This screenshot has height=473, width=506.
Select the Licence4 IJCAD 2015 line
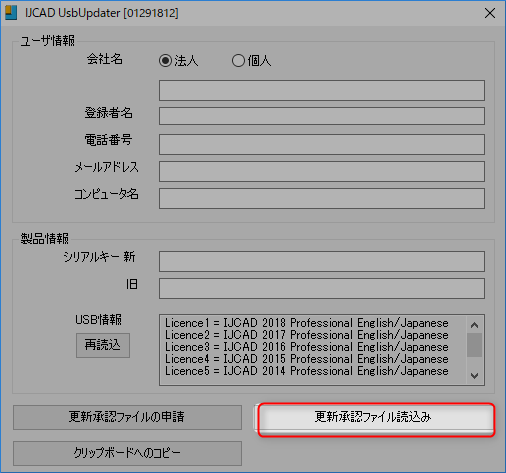point(307,359)
